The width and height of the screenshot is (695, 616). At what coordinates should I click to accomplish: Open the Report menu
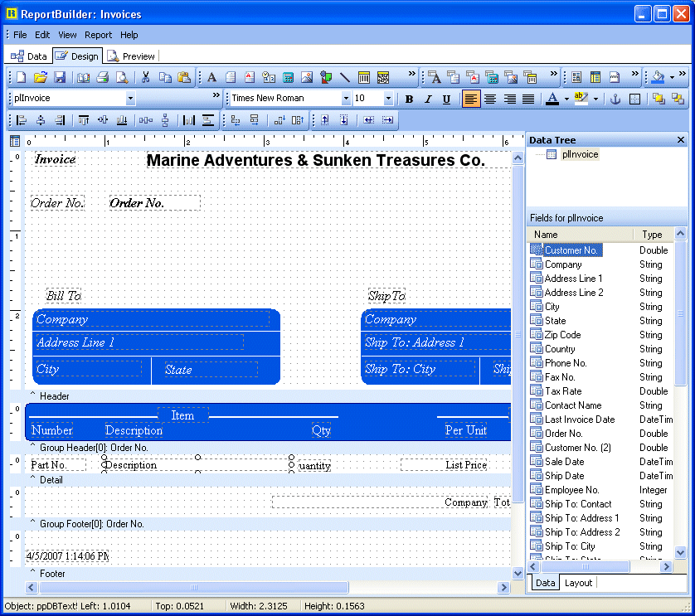99,35
